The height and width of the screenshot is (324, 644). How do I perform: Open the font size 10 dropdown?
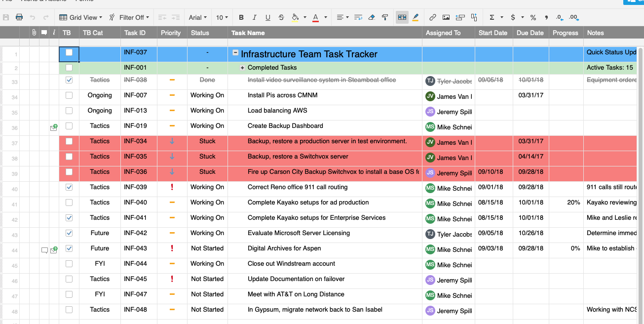pyautogui.click(x=222, y=17)
